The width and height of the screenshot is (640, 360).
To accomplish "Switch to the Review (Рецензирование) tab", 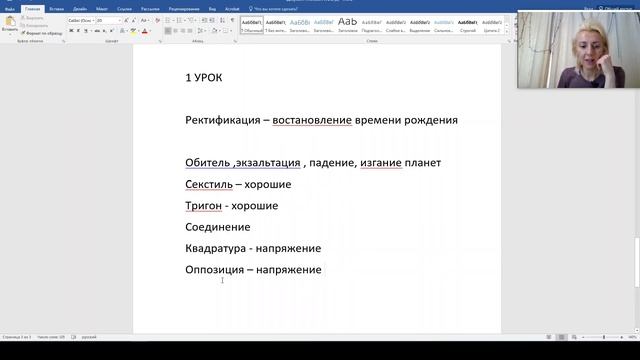I will (184, 9).
